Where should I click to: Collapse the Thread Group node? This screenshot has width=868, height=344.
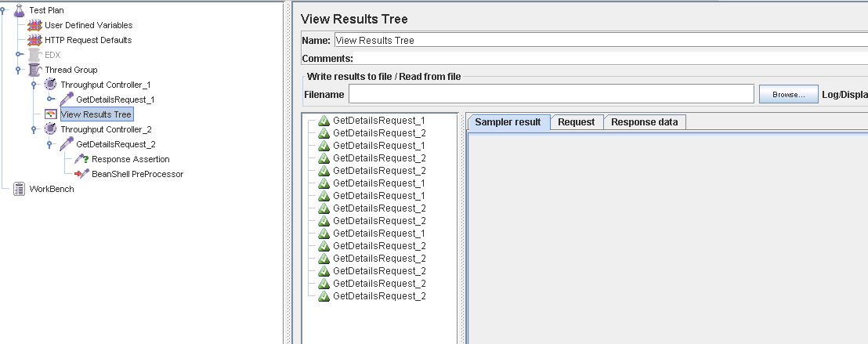[18, 69]
